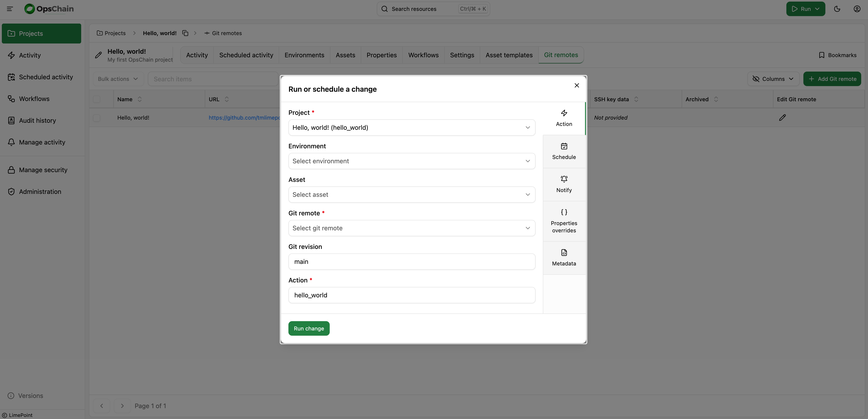
Task: Collapse the sidebar with the hamburger icon
Action: [10, 9]
